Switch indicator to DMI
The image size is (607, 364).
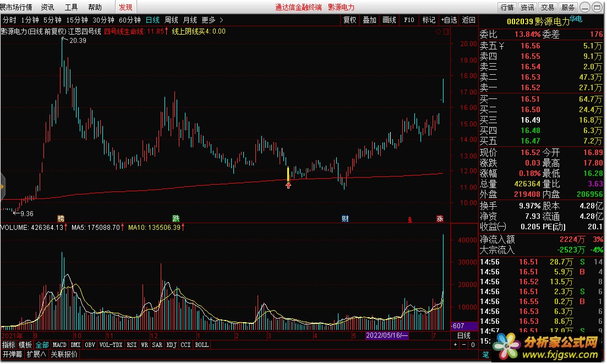[75, 345]
